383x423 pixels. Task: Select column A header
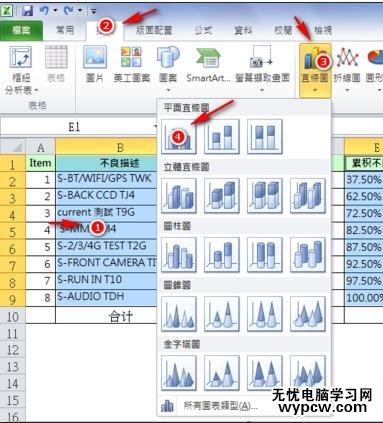pyautogui.click(x=40, y=147)
